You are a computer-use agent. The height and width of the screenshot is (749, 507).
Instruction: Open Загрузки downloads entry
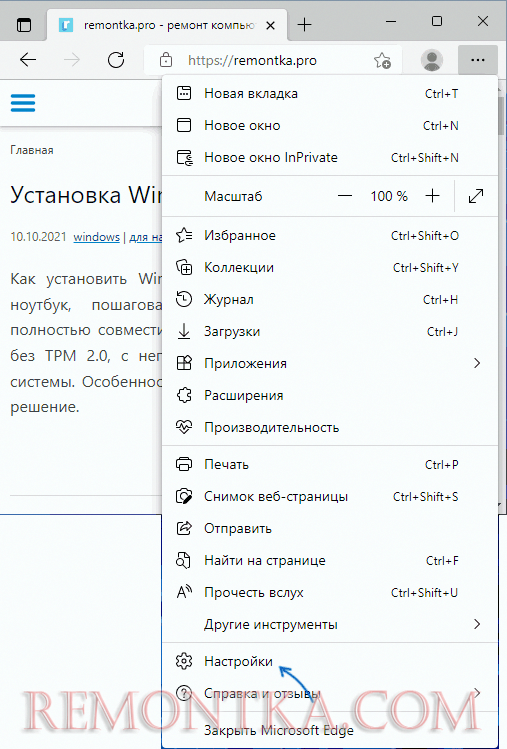[x=330, y=332]
